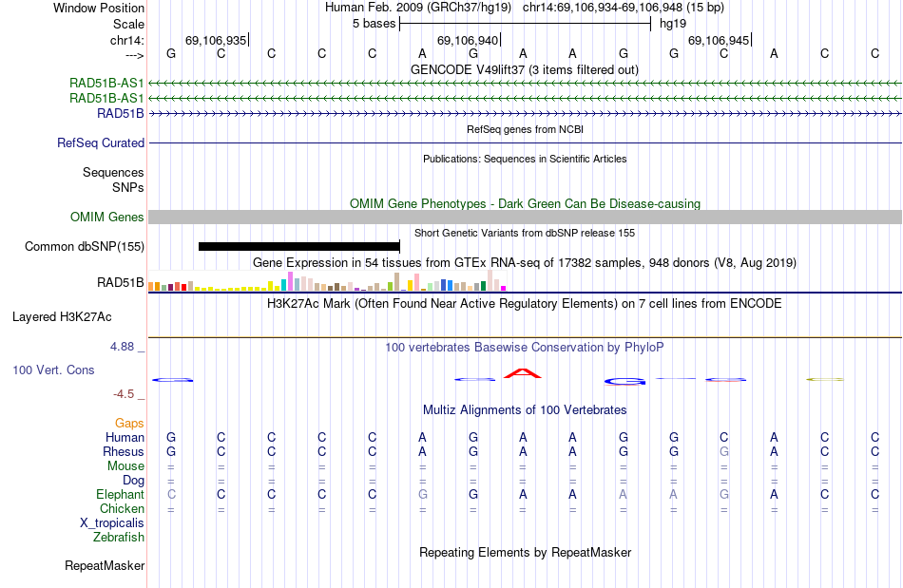The width and height of the screenshot is (903, 588).
Task: Select the Zebrafish alignment row label
Action: tap(119, 537)
